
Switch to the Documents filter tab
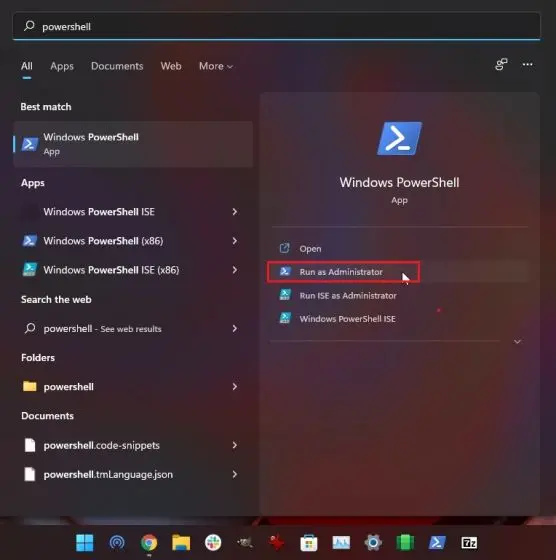[x=117, y=66]
